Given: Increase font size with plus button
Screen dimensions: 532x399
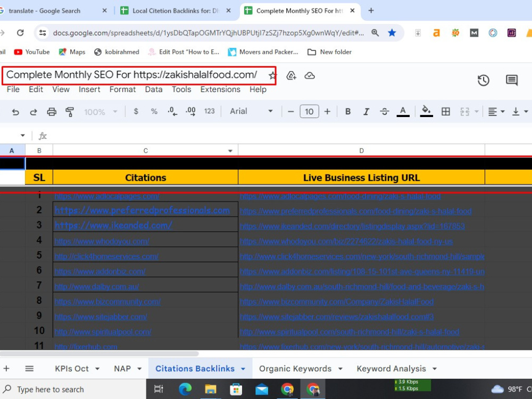Looking at the screenshot, I should [x=327, y=111].
